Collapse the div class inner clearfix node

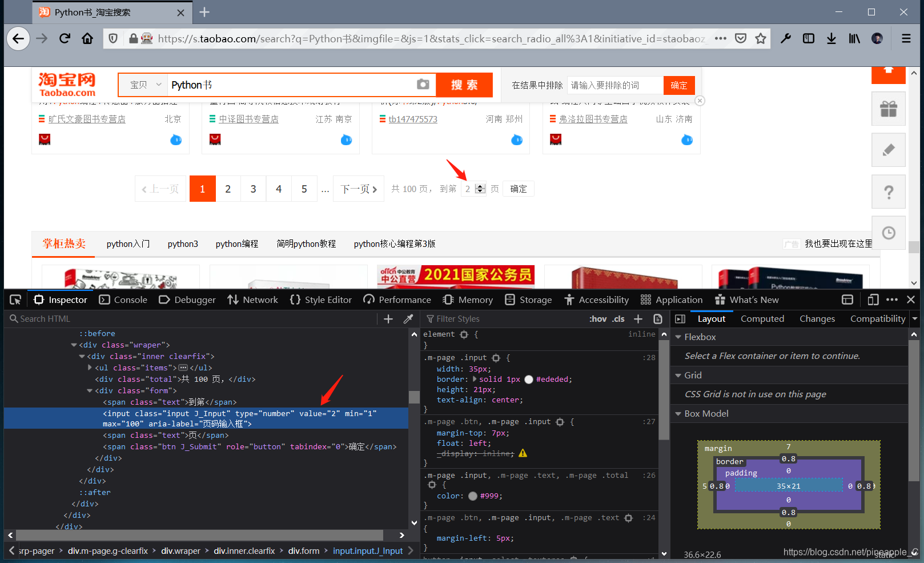click(x=82, y=356)
